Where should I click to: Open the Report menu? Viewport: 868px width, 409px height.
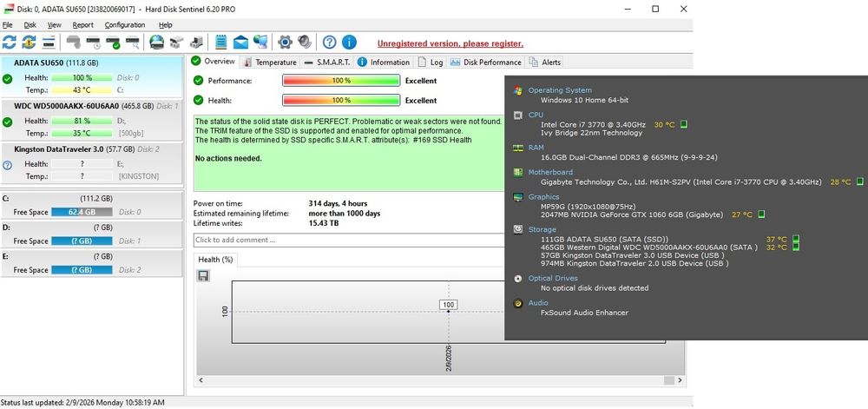[x=83, y=25]
